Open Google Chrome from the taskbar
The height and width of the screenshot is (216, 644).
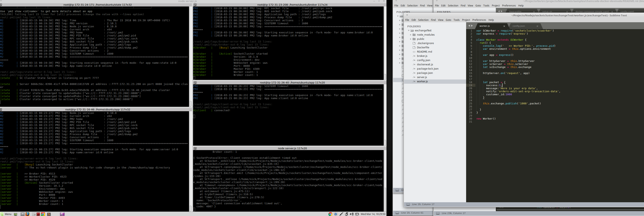pyautogui.click(x=43, y=214)
